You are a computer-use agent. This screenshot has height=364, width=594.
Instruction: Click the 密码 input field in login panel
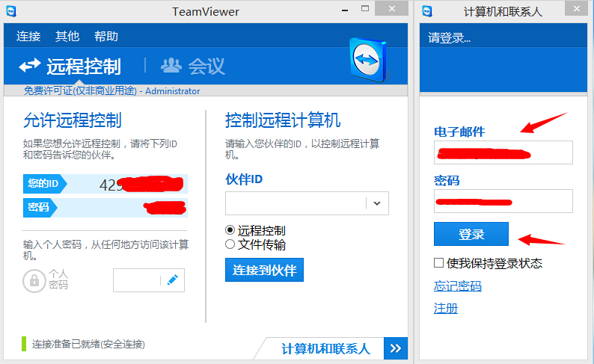[503, 201]
